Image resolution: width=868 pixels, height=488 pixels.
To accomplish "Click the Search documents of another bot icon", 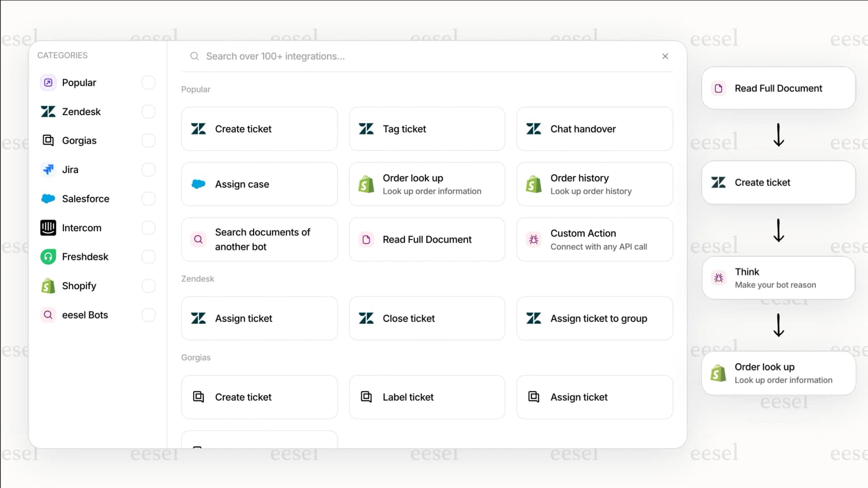I will pos(198,240).
